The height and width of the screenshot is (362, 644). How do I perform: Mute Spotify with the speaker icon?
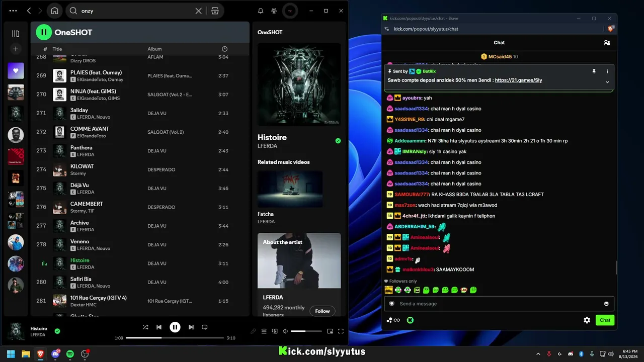click(285, 331)
